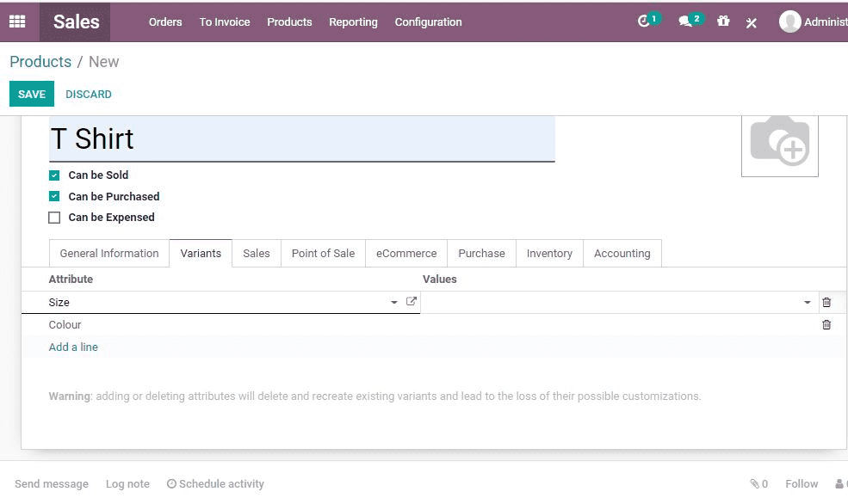Click the gift icon in the top bar
Viewport: 848px width, 504px height.
pyautogui.click(x=723, y=21)
